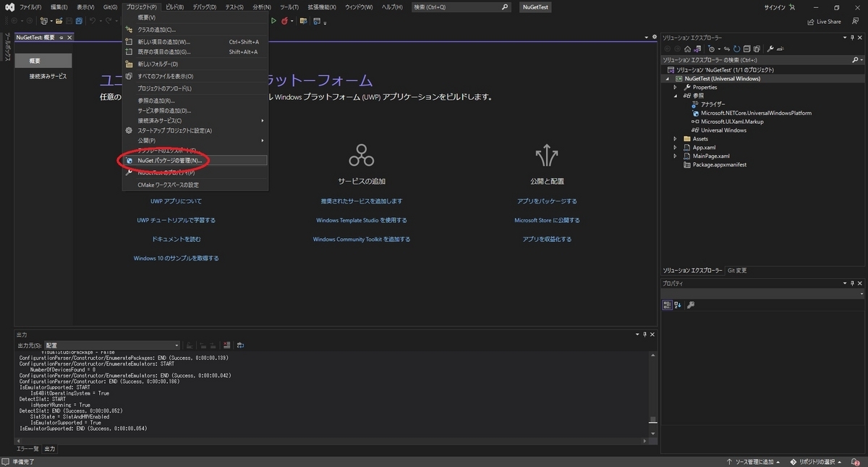868x467 pixels.
Task: Click Refresh icon in Solution Explorer
Action: point(737,49)
